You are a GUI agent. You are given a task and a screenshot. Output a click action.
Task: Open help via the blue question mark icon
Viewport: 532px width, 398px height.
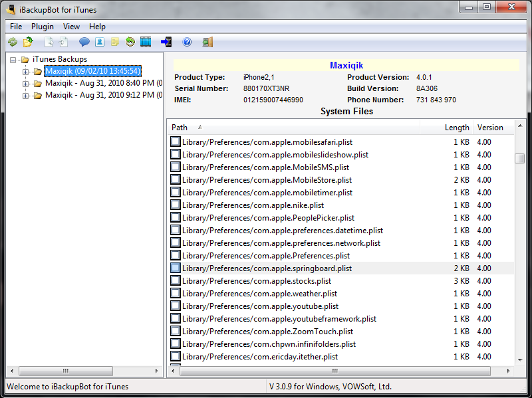[187, 42]
